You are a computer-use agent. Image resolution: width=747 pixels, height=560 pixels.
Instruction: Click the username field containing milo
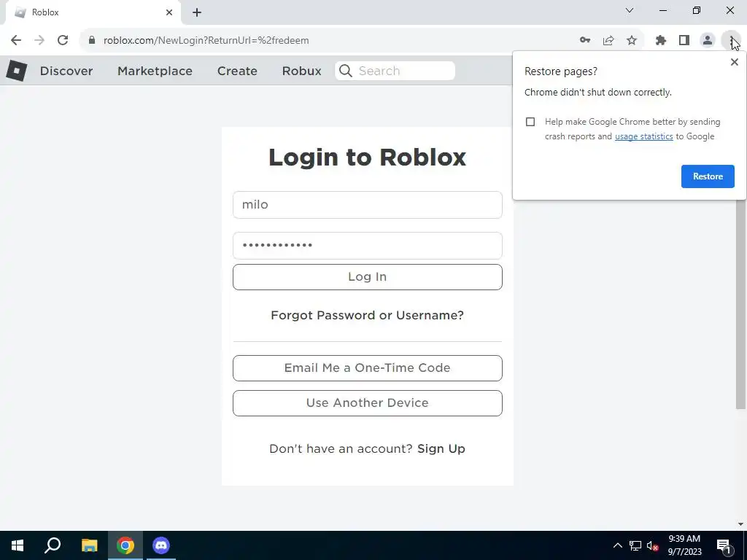pyautogui.click(x=368, y=205)
